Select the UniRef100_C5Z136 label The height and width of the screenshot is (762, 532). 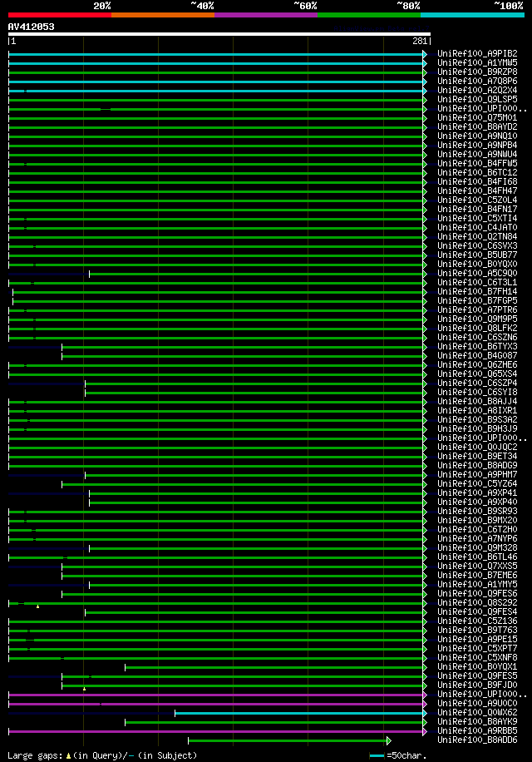(477, 621)
